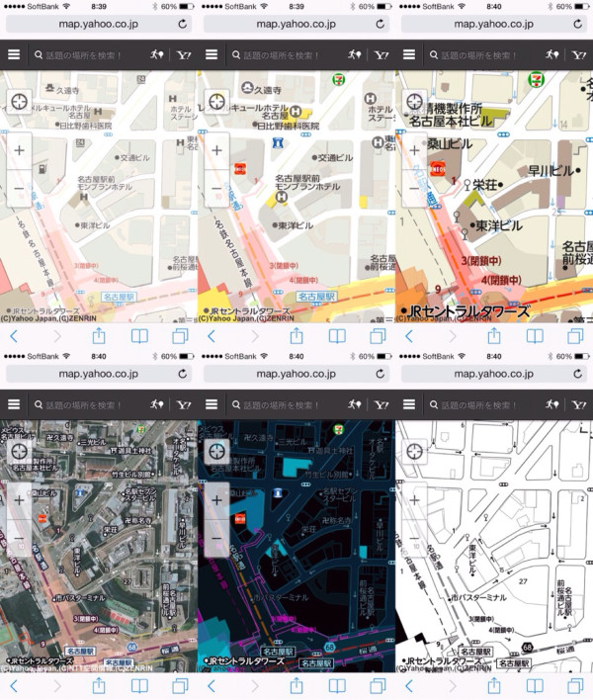Image resolution: width=593 pixels, height=700 pixels.
Task: Reload page on aerial photo map screen
Action: tap(183, 374)
